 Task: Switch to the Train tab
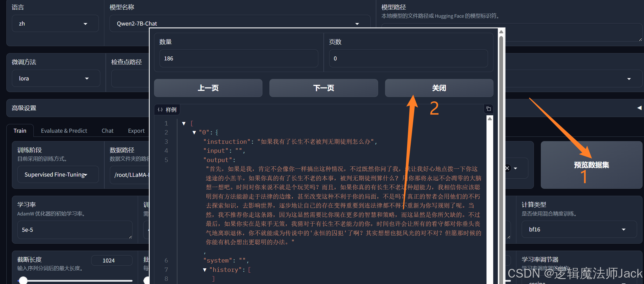(x=20, y=131)
